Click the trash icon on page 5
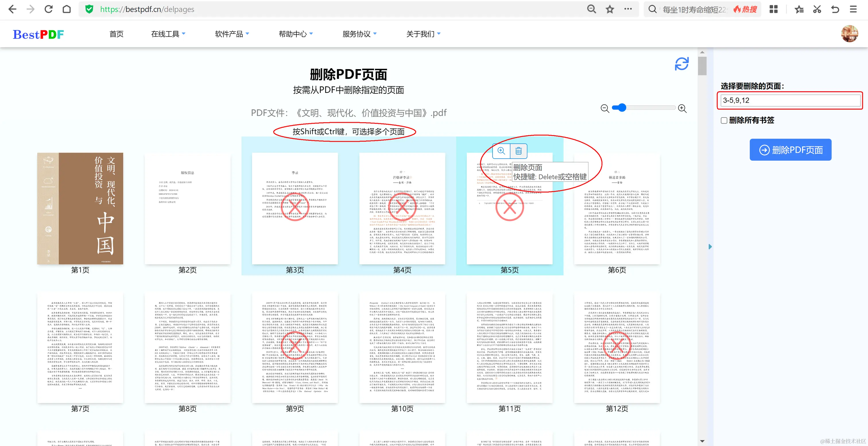This screenshot has height=446, width=868. pyautogui.click(x=518, y=151)
